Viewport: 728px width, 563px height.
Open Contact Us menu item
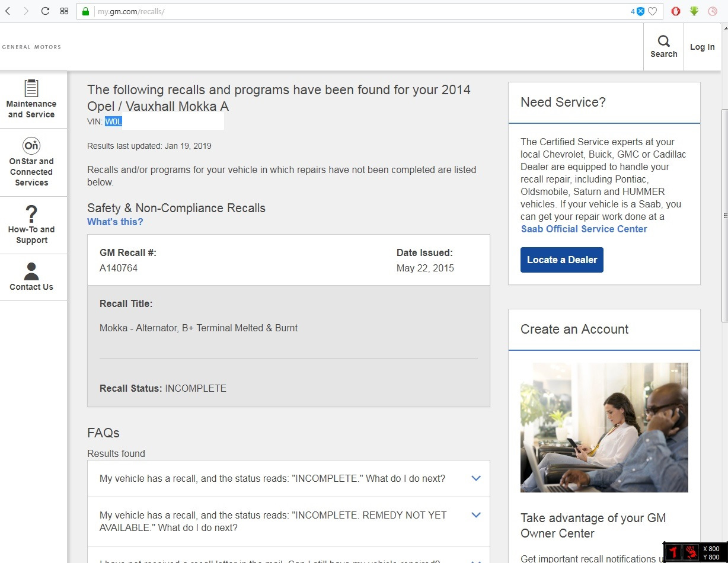(31, 277)
